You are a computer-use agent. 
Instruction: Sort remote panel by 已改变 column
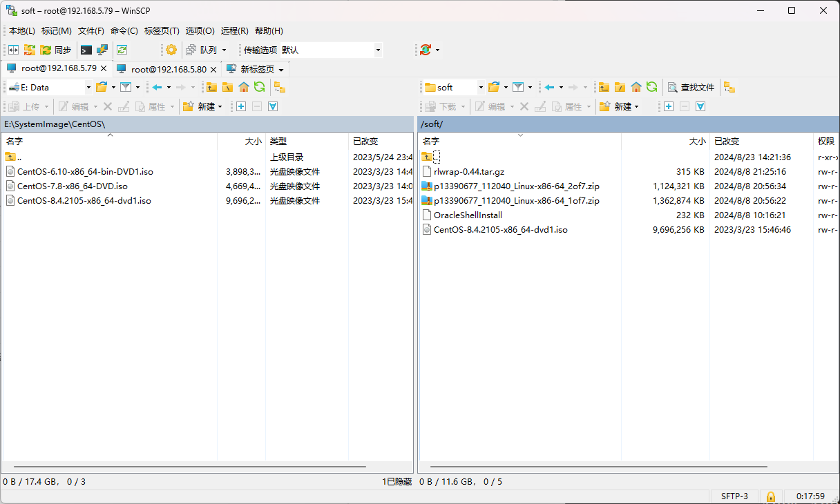click(x=762, y=141)
